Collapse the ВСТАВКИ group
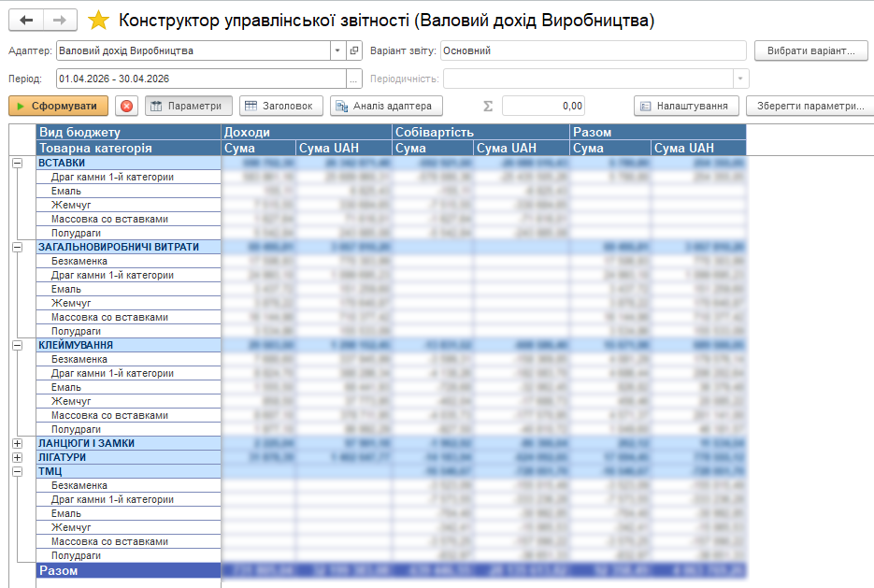874x588 pixels. coord(17,164)
